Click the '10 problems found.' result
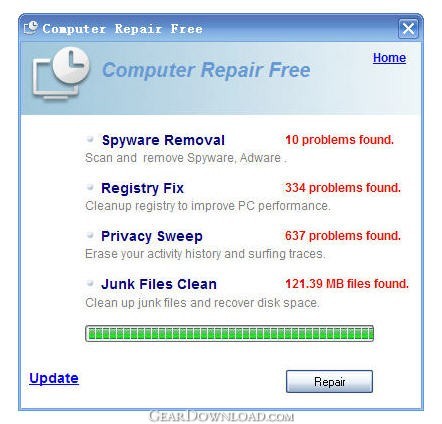The width and height of the screenshot is (442, 424). [x=339, y=140]
